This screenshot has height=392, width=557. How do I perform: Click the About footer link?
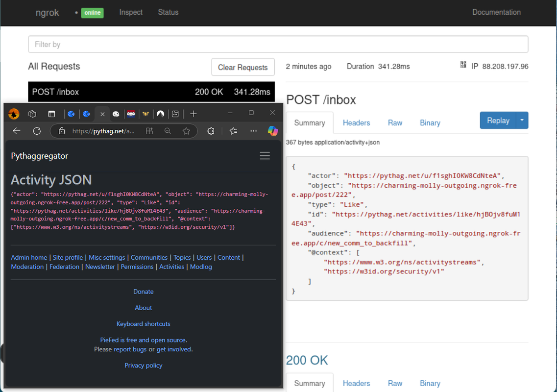point(144,308)
